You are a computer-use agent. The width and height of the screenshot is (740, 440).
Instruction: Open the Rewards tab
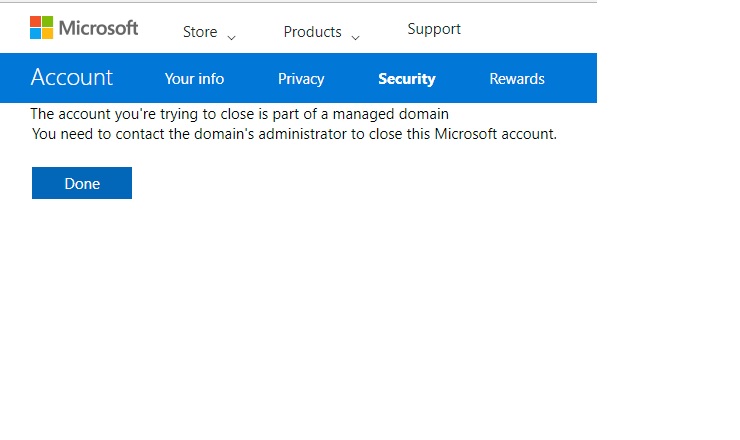[517, 79]
